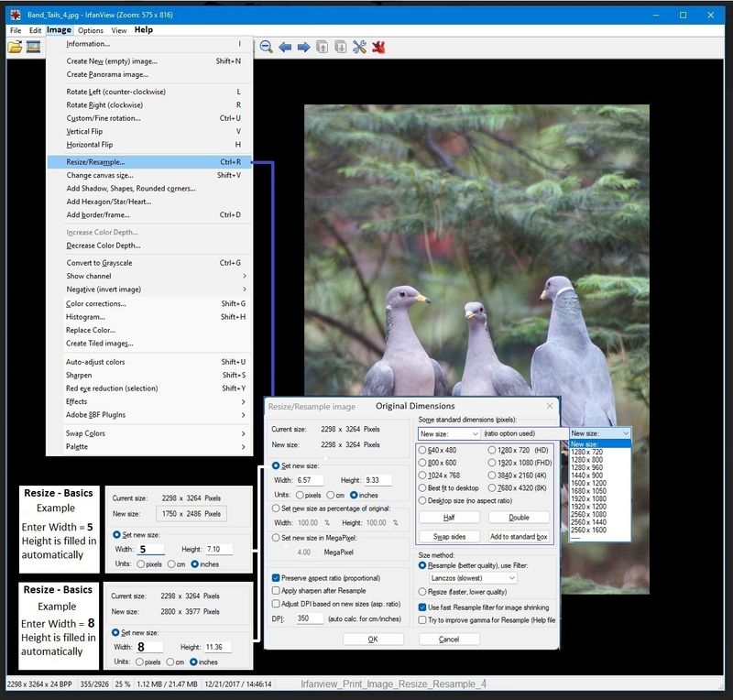Confirm the resize with OK
The image size is (733, 700).
point(373,640)
